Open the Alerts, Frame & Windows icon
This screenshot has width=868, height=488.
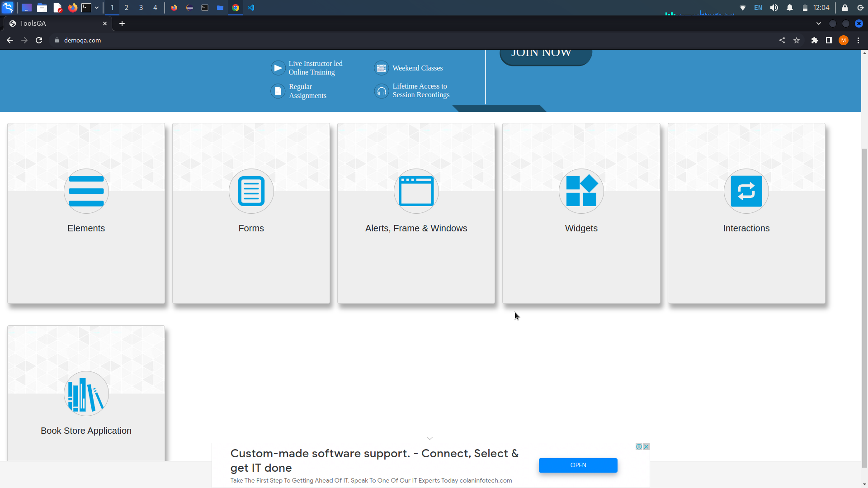416,191
